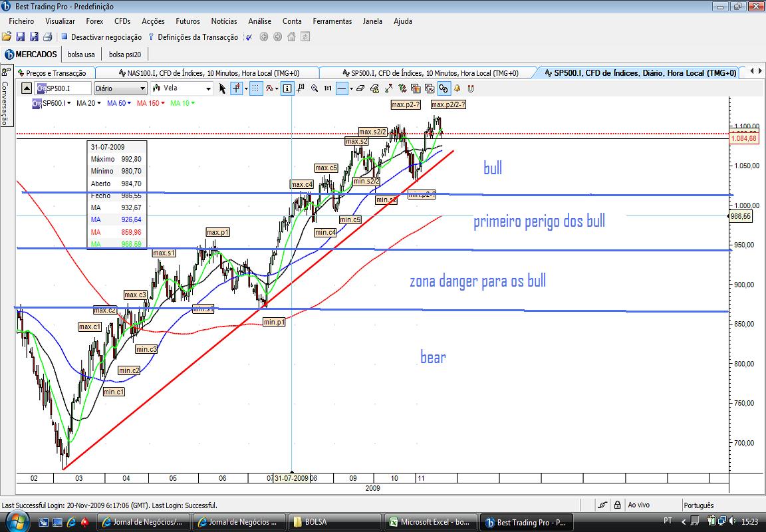Click the alert bell icon
The width and height of the screenshot is (766, 532).
coord(457,88)
